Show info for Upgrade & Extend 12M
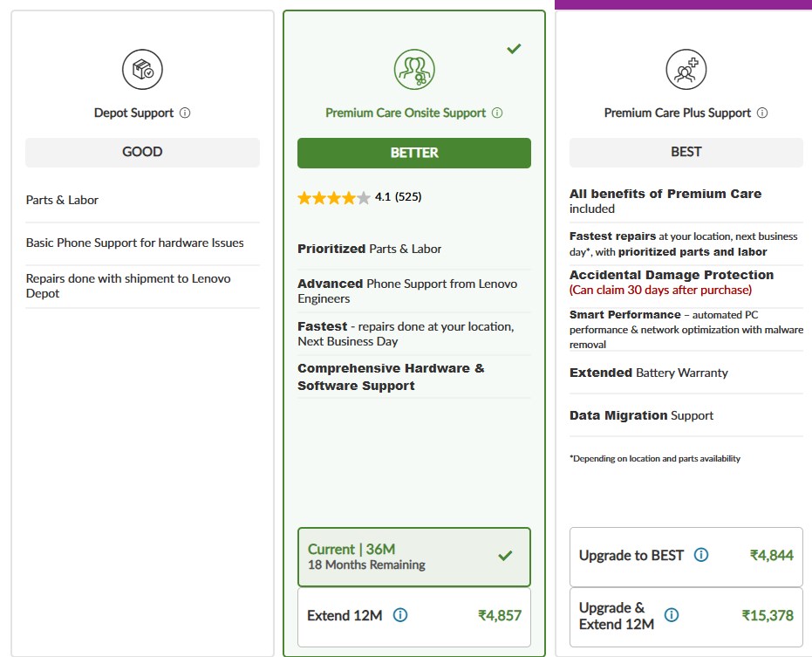 (x=672, y=616)
